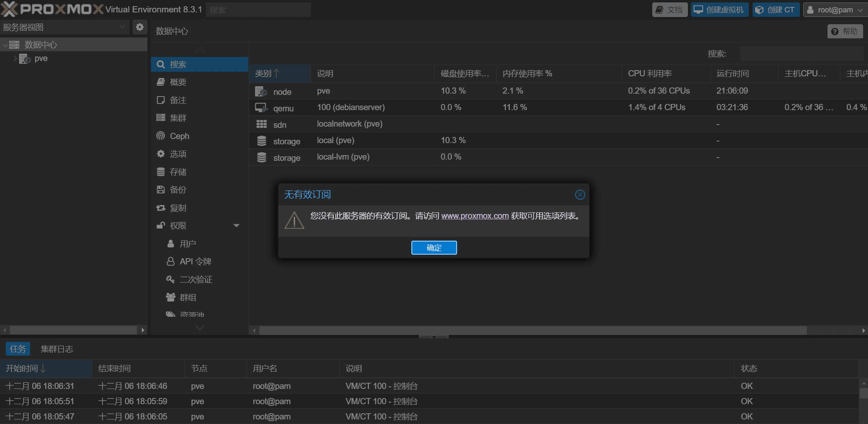Image resolution: width=868 pixels, height=424 pixels.
Task: Click the storage icon for local-lvm (pve)
Action: point(261,158)
